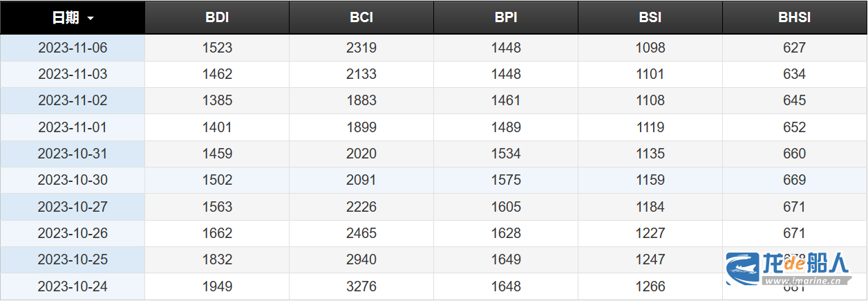Image resolution: width=868 pixels, height=301 pixels.
Task: Click the 龙de船人 logo icon
Action: tap(743, 268)
